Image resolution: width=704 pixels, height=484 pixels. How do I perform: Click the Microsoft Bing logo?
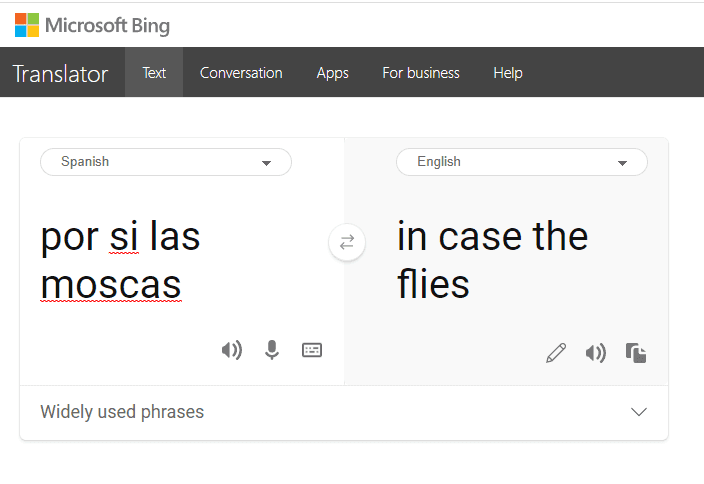[92, 25]
